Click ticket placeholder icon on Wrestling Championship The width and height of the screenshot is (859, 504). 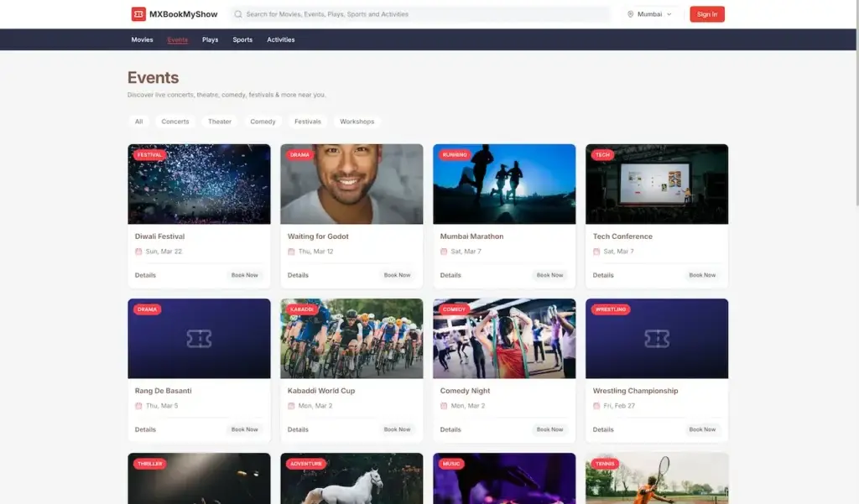657,339
